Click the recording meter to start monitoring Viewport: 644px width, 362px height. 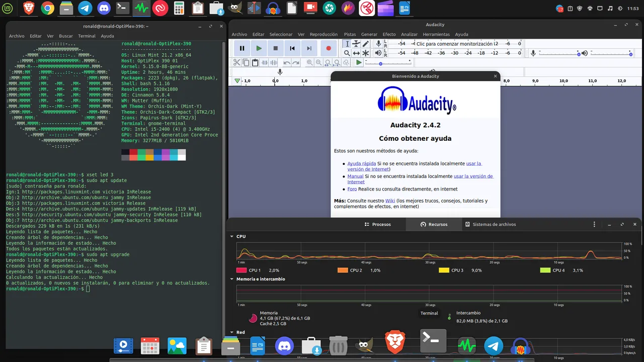(454, 44)
